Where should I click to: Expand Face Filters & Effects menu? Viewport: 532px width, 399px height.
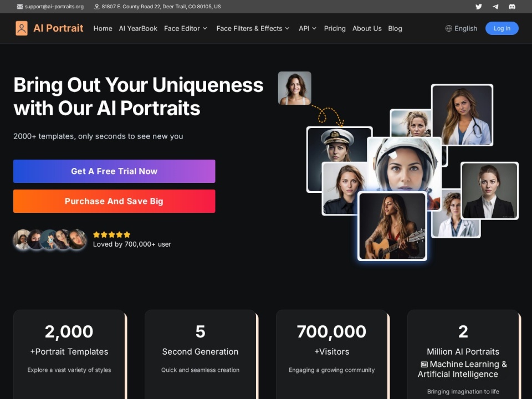click(253, 28)
